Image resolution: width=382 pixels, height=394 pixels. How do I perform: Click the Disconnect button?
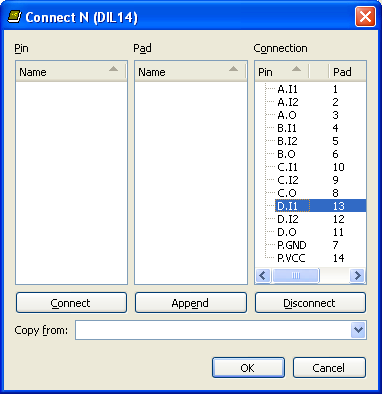(x=310, y=303)
